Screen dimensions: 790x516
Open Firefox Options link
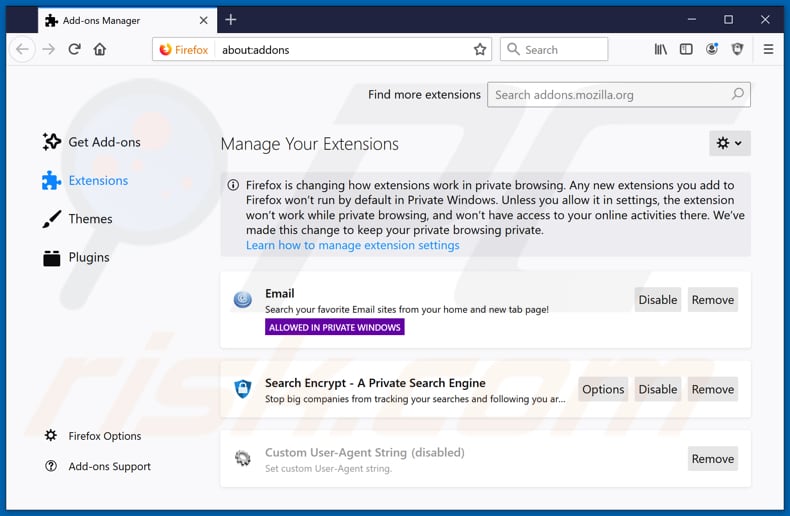click(x=93, y=436)
